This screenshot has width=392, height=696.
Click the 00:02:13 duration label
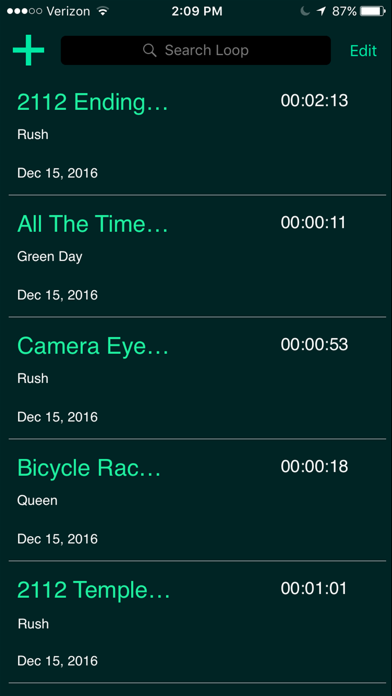(x=314, y=101)
